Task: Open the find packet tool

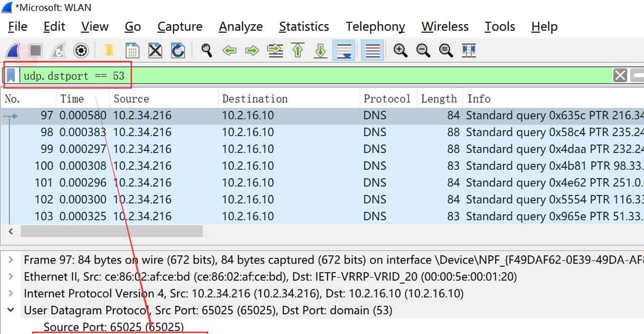Action: [206, 50]
